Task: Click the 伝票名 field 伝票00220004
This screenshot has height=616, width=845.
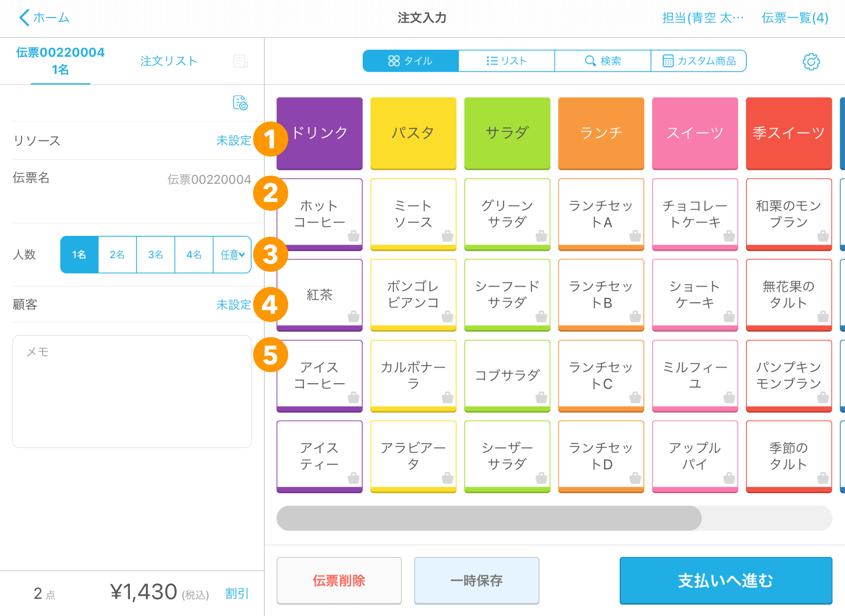Action: coord(209,180)
